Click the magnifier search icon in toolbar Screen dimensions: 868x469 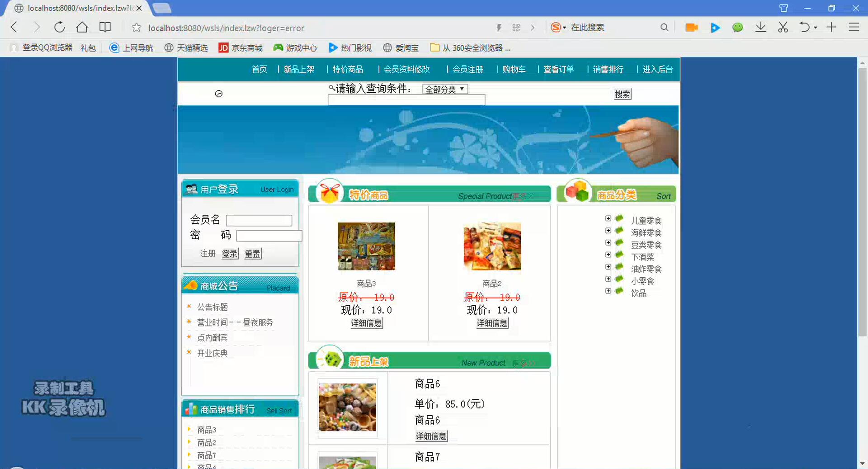664,27
